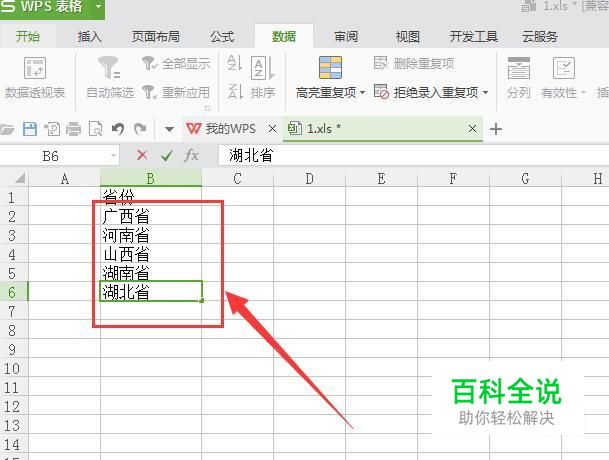Click the Open folder icon in quick toolbar
The width and height of the screenshot is (609, 460).
pyautogui.click(x=7, y=129)
